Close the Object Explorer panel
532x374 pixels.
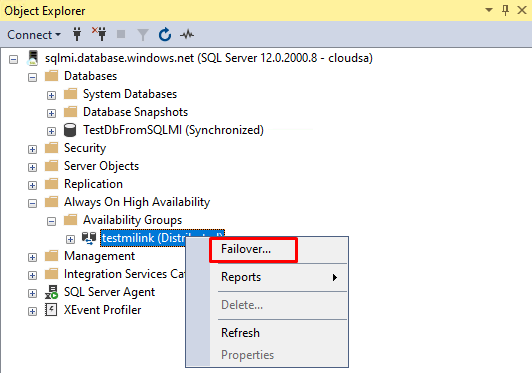(522, 11)
